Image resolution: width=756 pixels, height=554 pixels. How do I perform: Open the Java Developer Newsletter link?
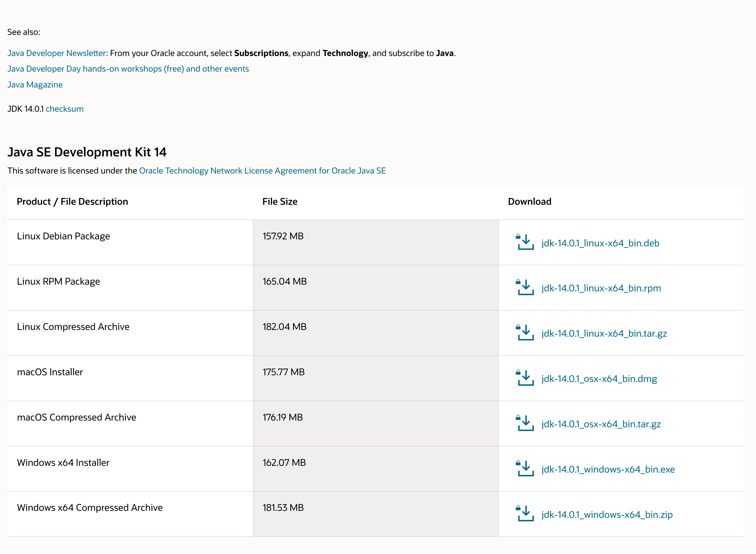[56, 53]
